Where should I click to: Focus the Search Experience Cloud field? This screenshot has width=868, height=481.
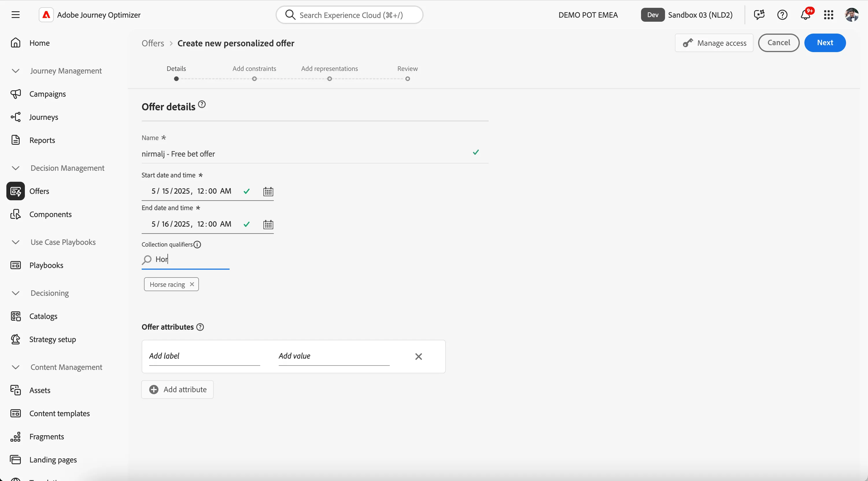point(349,15)
